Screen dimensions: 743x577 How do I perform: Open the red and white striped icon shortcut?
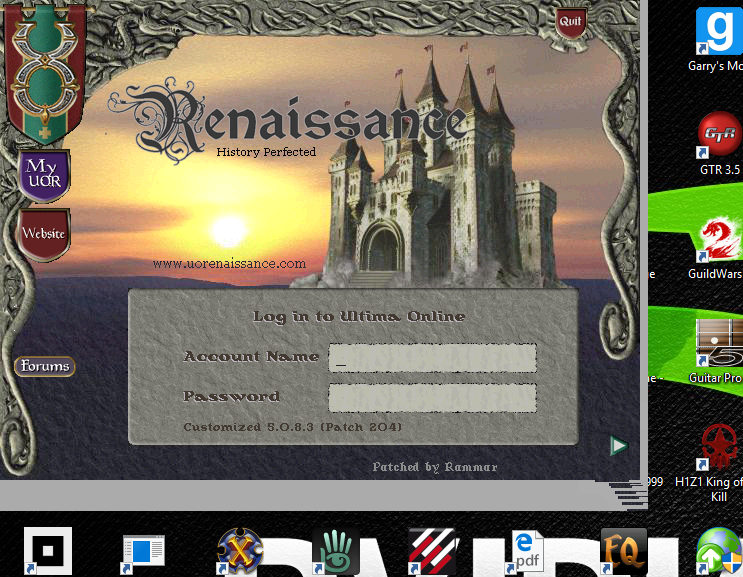click(x=432, y=551)
